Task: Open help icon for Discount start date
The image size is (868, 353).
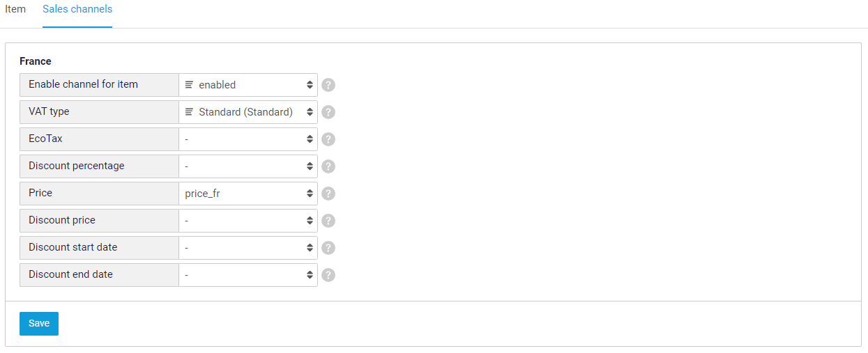Action: 328,248
